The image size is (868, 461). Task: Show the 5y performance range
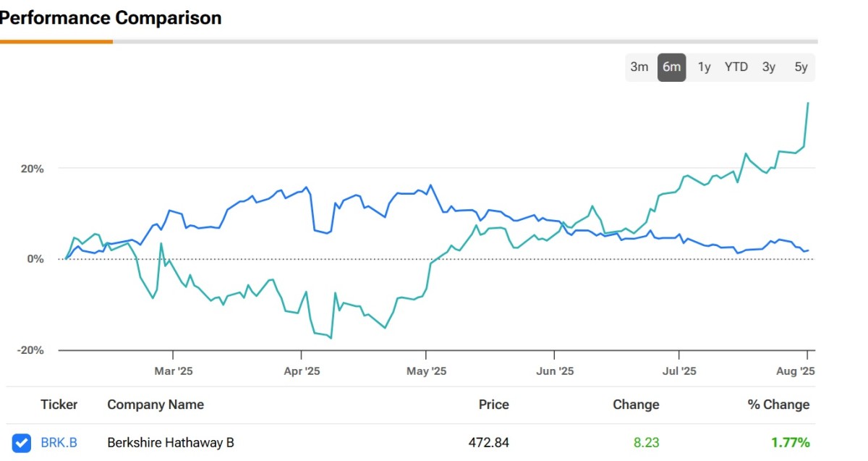pyautogui.click(x=801, y=67)
